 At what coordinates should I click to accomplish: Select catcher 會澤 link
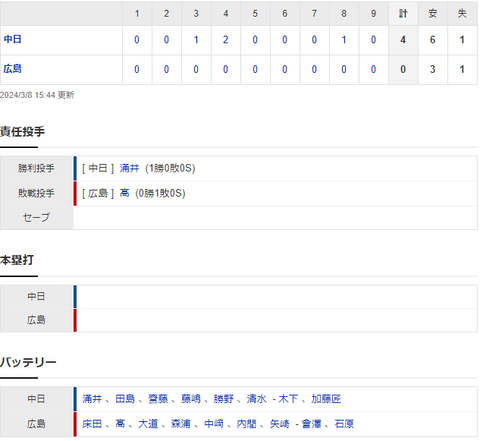click(x=311, y=424)
